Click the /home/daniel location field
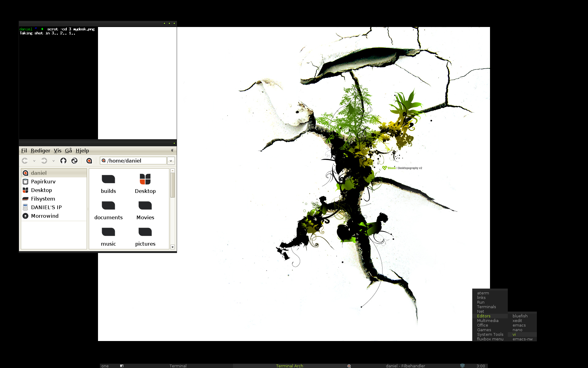The height and width of the screenshot is (368, 588). pyautogui.click(x=133, y=161)
